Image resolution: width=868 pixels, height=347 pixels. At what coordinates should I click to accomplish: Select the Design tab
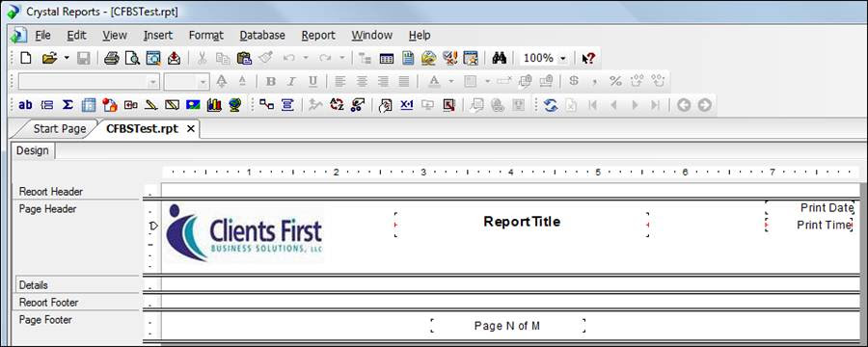click(33, 150)
